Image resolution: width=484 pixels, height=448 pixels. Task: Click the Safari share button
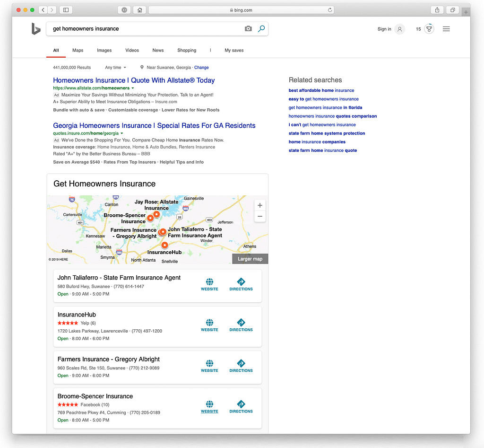[437, 10]
